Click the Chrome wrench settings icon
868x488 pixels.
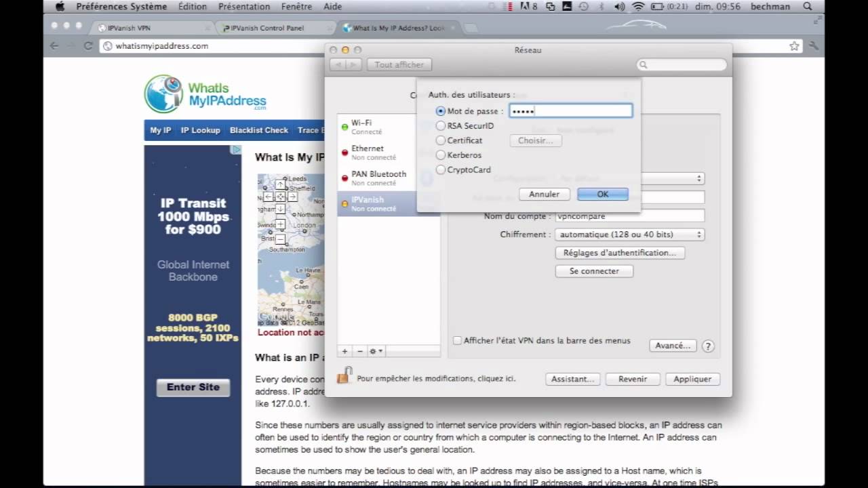tap(814, 46)
